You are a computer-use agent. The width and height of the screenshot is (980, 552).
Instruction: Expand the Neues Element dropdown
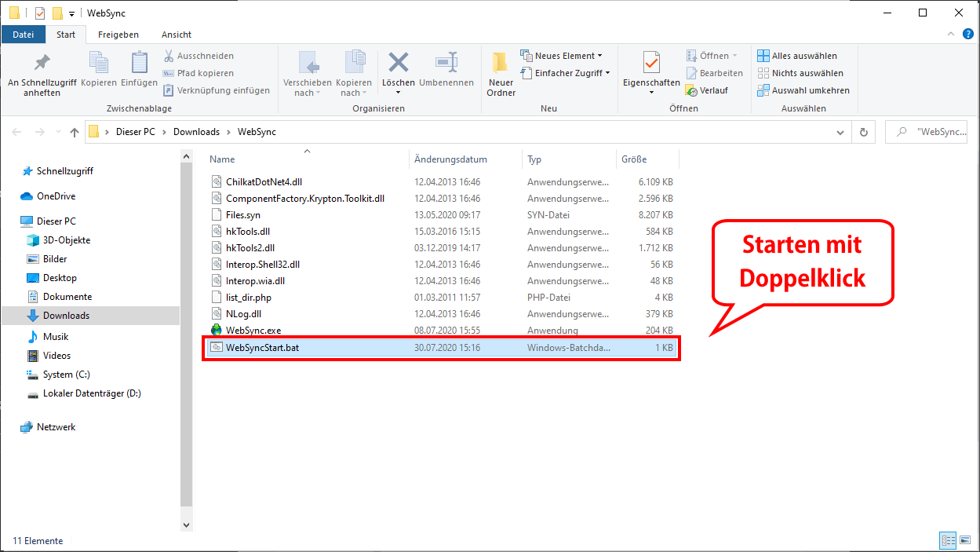click(562, 56)
